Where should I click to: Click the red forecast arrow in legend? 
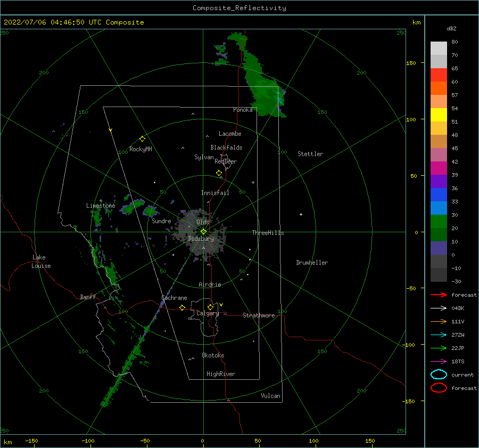[439, 295]
